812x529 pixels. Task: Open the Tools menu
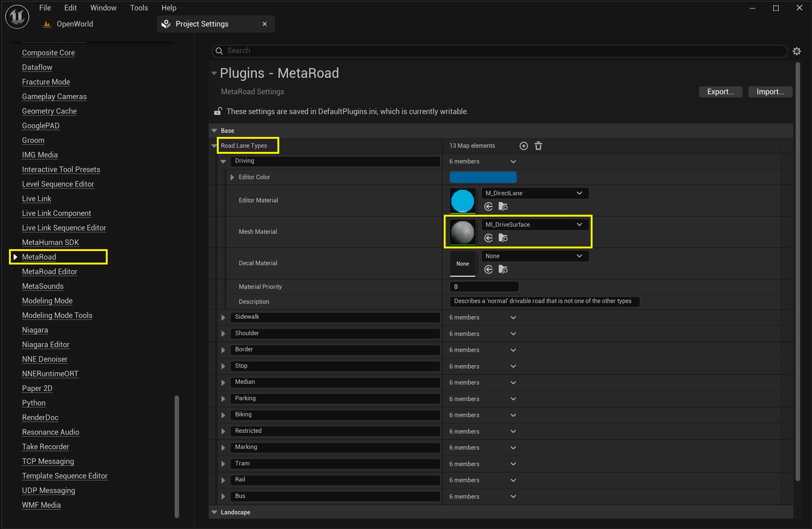click(139, 8)
